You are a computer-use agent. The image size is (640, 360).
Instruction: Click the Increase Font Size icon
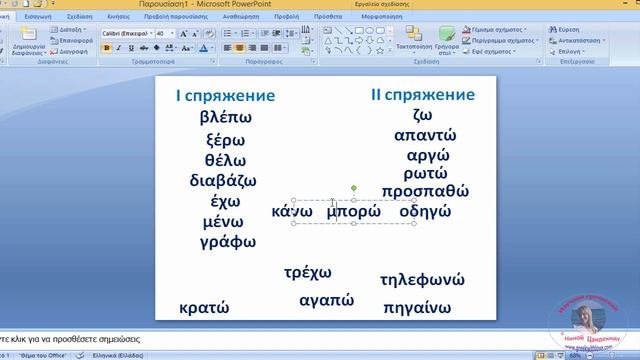tap(184, 34)
